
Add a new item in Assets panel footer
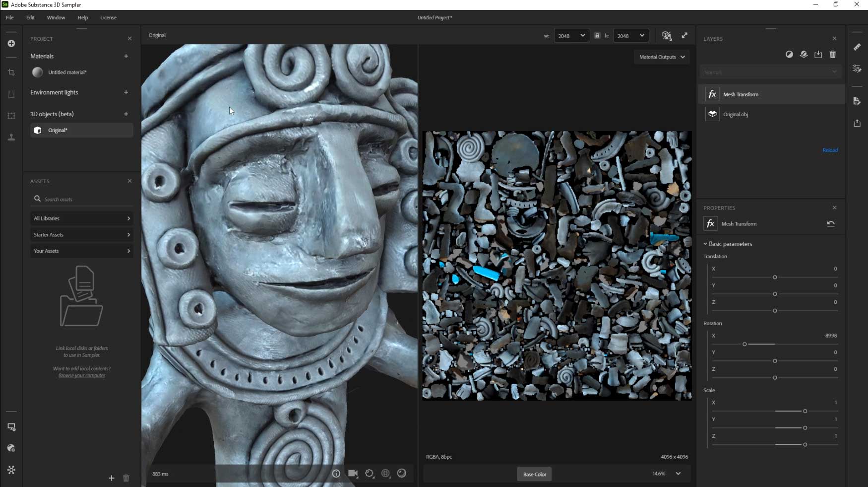[x=112, y=478]
